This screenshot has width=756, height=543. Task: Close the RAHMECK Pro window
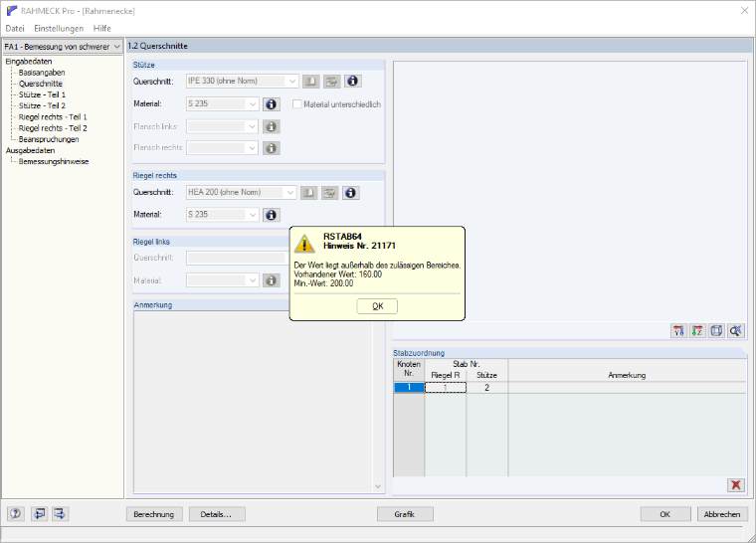tap(744, 11)
